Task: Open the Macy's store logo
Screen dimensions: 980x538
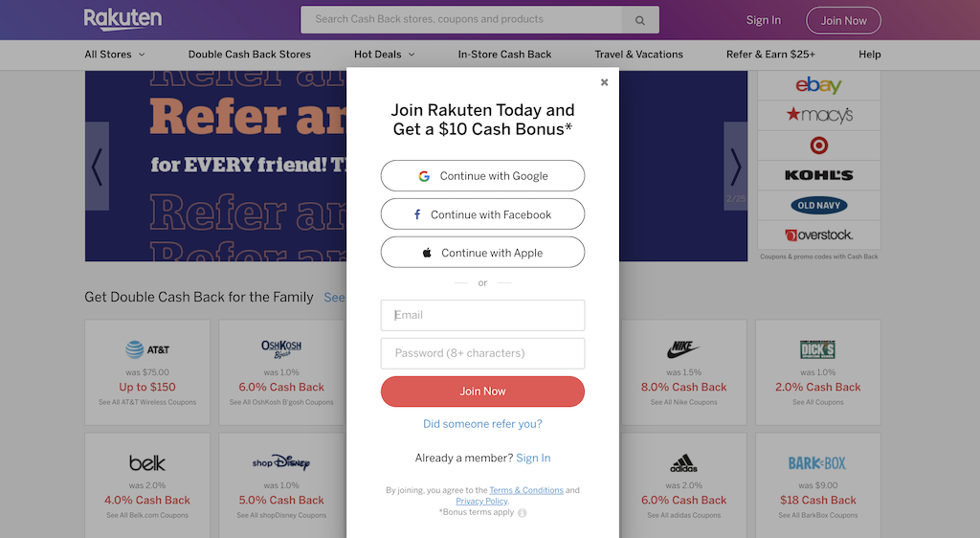Action: click(x=819, y=115)
